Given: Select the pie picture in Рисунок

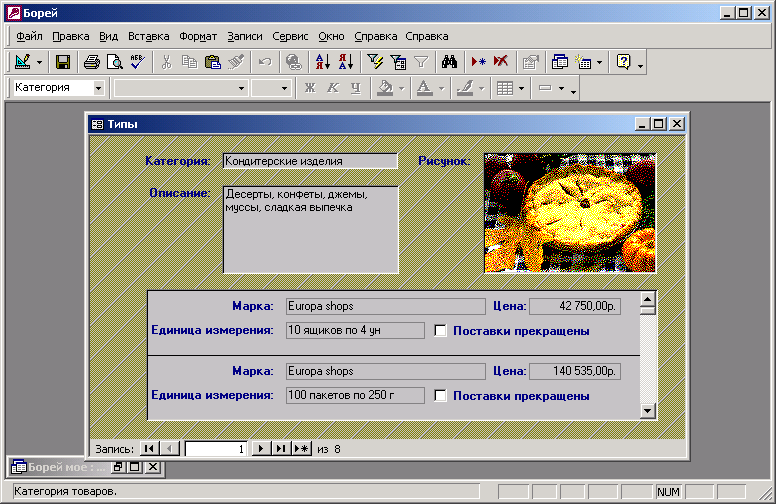Looking at the screenshot, I should (x=570, y=213).
